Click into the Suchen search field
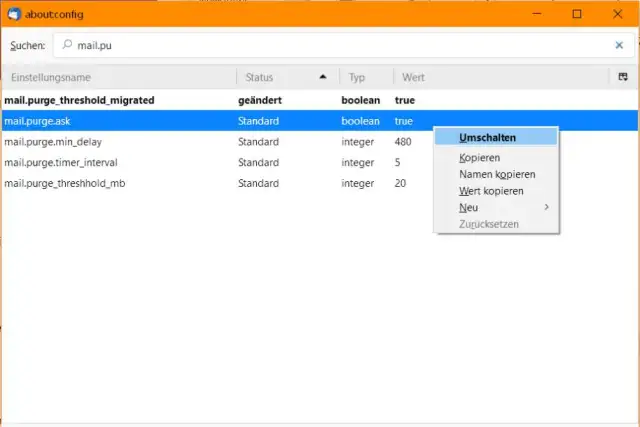Viewport: 640px width, 427px height. coord(330,45)
